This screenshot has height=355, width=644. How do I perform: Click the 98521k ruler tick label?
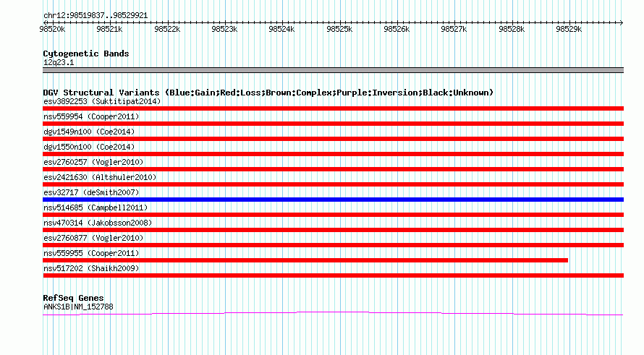coord(109,29)
